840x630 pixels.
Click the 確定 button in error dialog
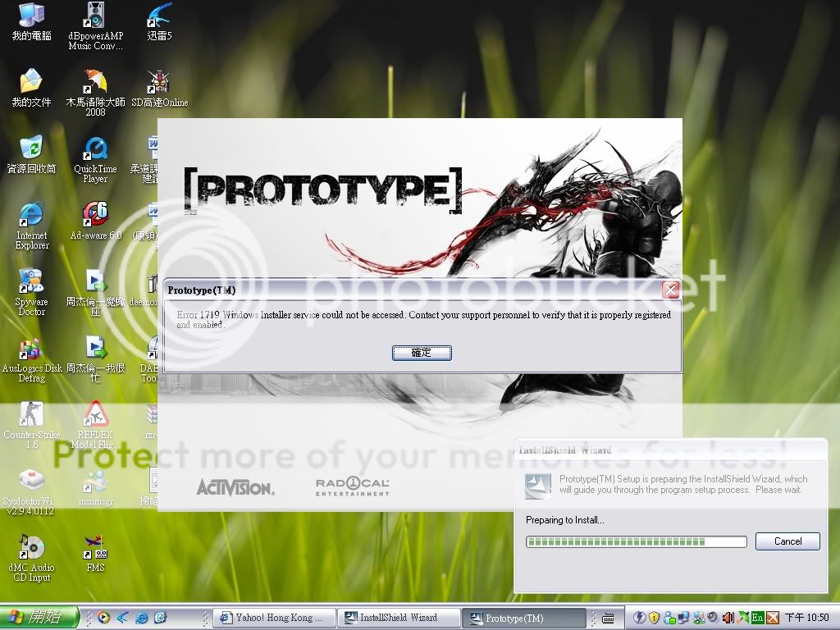point(422,353)
